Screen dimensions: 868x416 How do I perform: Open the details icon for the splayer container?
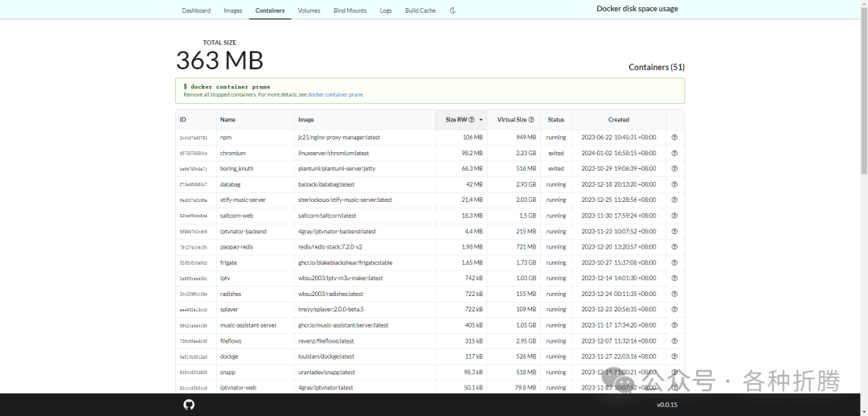674,310
